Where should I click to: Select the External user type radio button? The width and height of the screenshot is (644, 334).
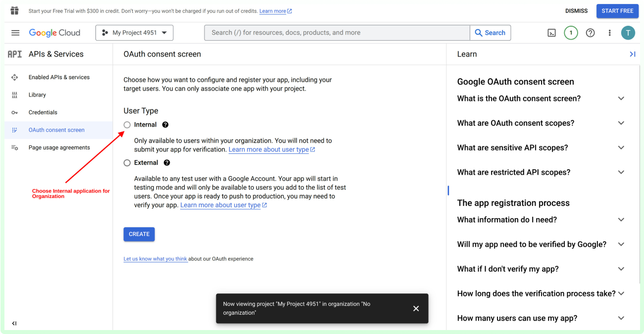[x=127, y=162]
